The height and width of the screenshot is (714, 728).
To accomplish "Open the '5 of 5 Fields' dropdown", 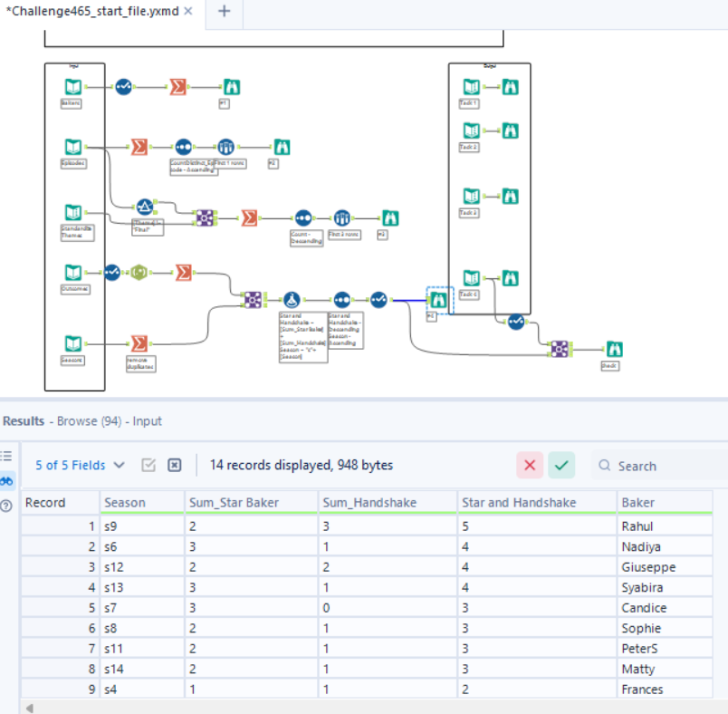I will coord(71,465).
